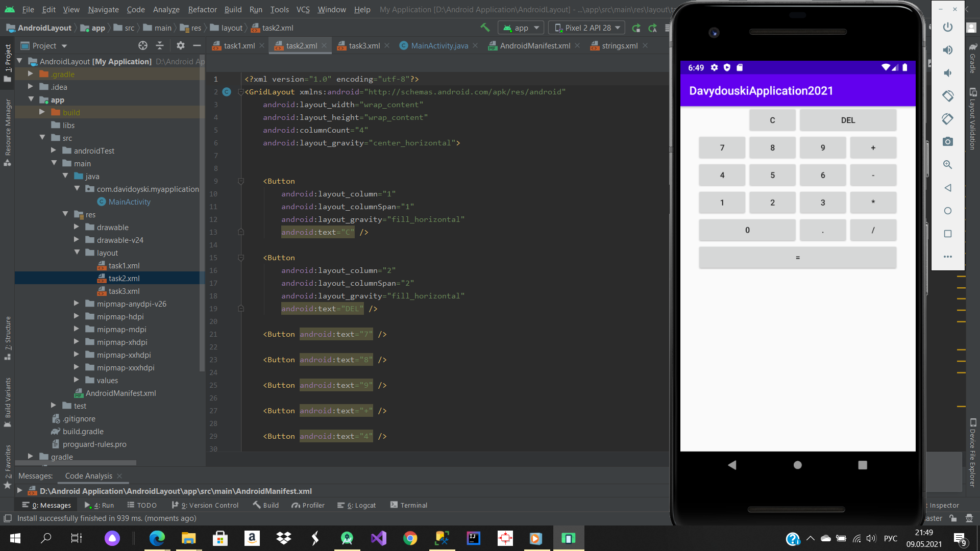
Task: Click emulator volume down icon
Action: [948, 73]
